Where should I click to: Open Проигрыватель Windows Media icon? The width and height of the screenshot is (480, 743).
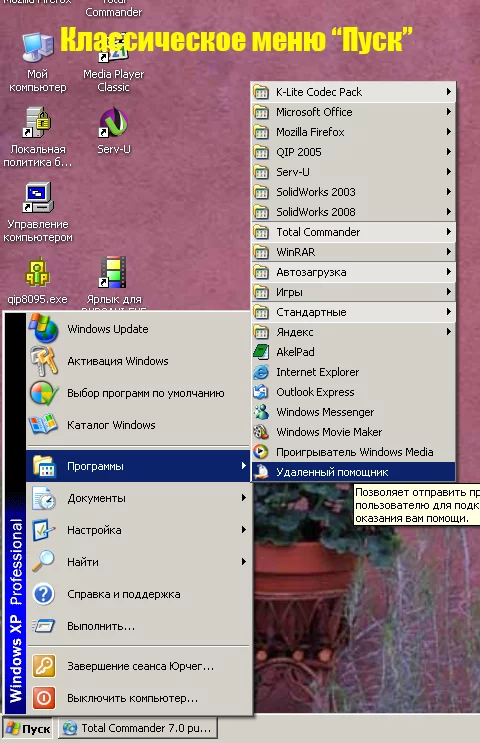click(261, 452)
